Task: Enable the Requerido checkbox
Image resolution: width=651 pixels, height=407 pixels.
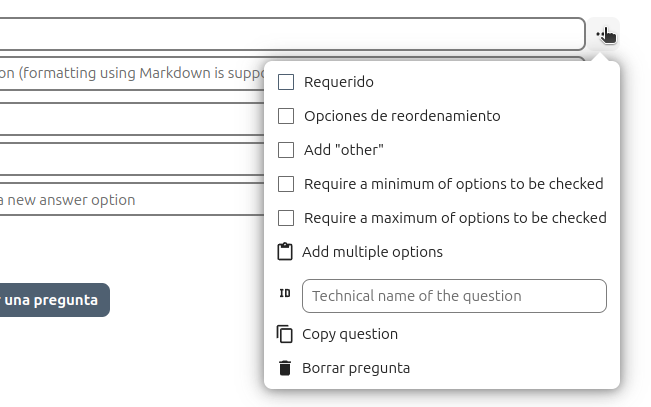Action: click(286, 82)
